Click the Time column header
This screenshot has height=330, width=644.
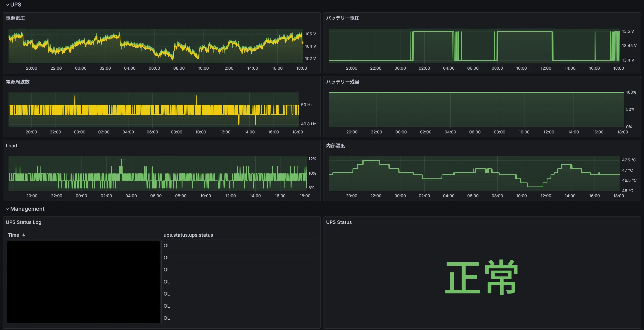13,235
